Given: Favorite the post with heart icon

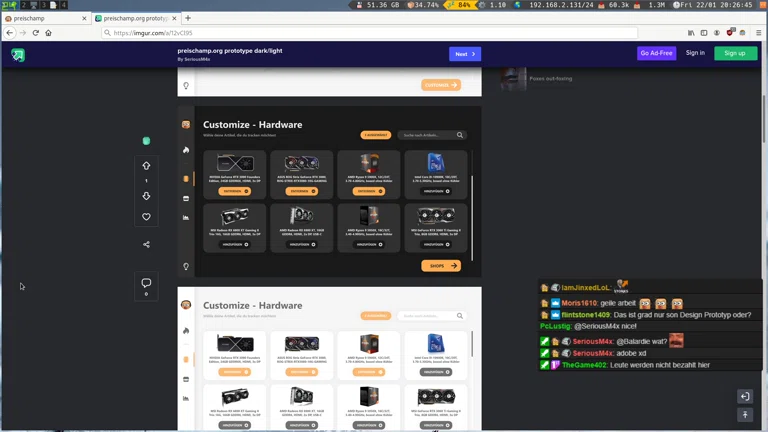Looking at the screenshot, I should point(146,217).
